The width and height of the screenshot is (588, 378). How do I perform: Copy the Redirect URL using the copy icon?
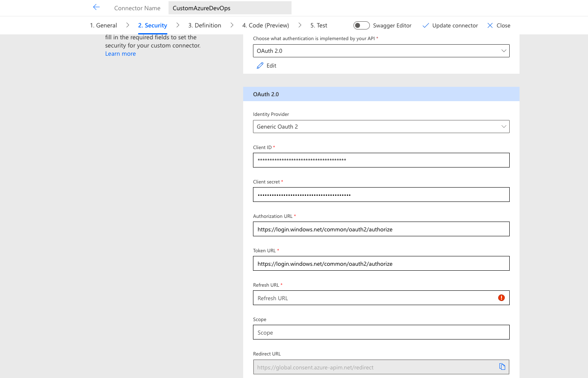[502, 367]
